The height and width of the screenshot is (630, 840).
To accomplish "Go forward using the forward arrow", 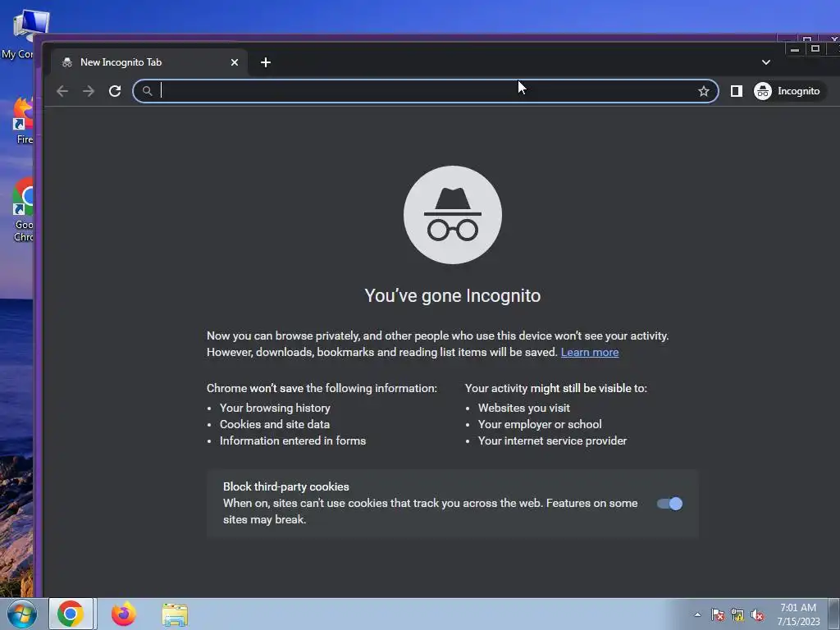I will pyautogui.click(x=89, y=91).
